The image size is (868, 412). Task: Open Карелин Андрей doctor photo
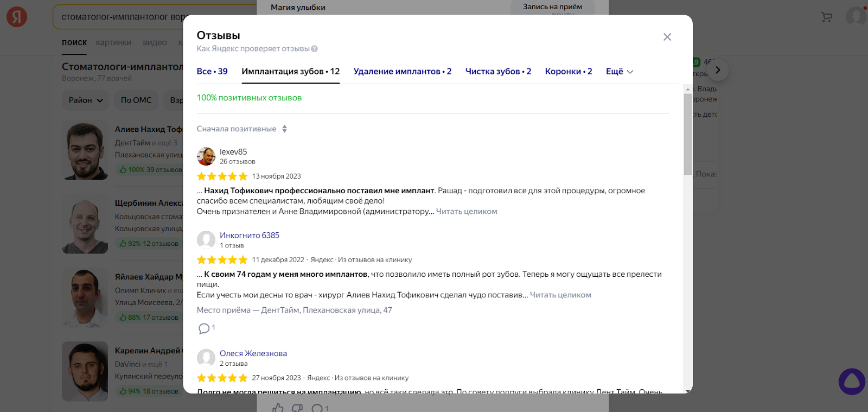coord(85,371)
